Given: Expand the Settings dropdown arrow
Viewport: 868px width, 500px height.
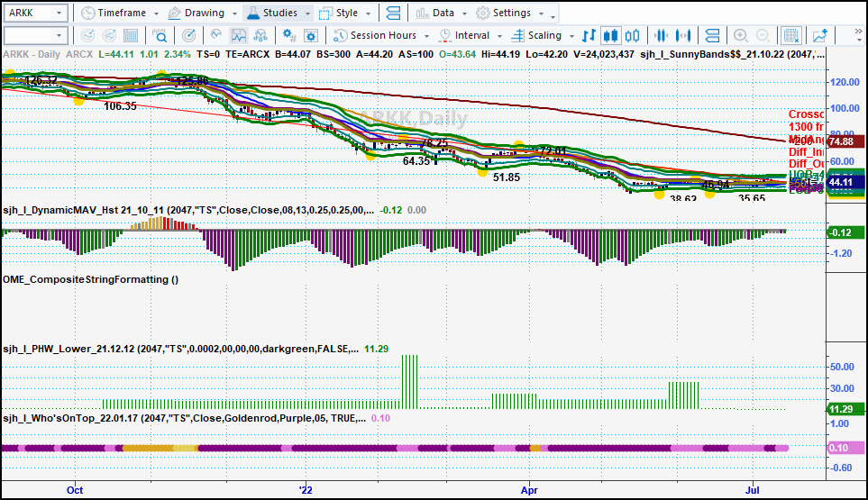Looking at the screenshot, I should pos(541,14).
